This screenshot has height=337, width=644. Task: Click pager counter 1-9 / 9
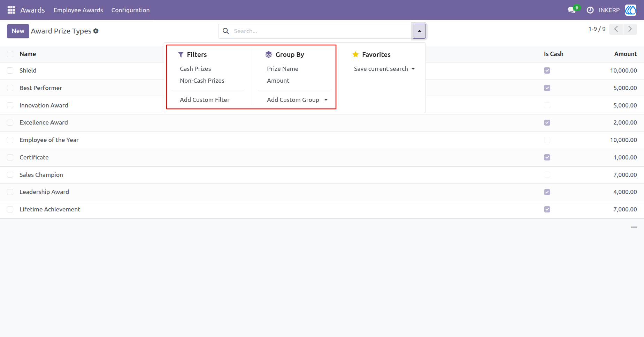point(597,29)
